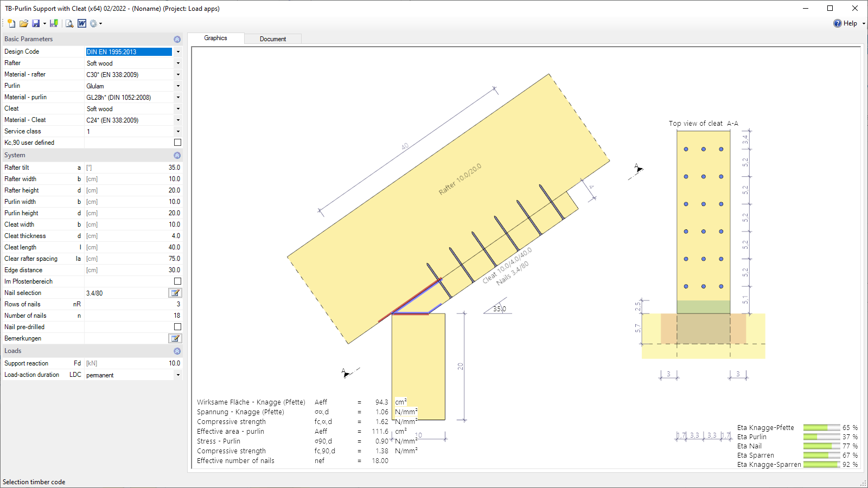Click the 'Stress - Purlin' result row
The image size is (868, 488).
tap(307, 441)
